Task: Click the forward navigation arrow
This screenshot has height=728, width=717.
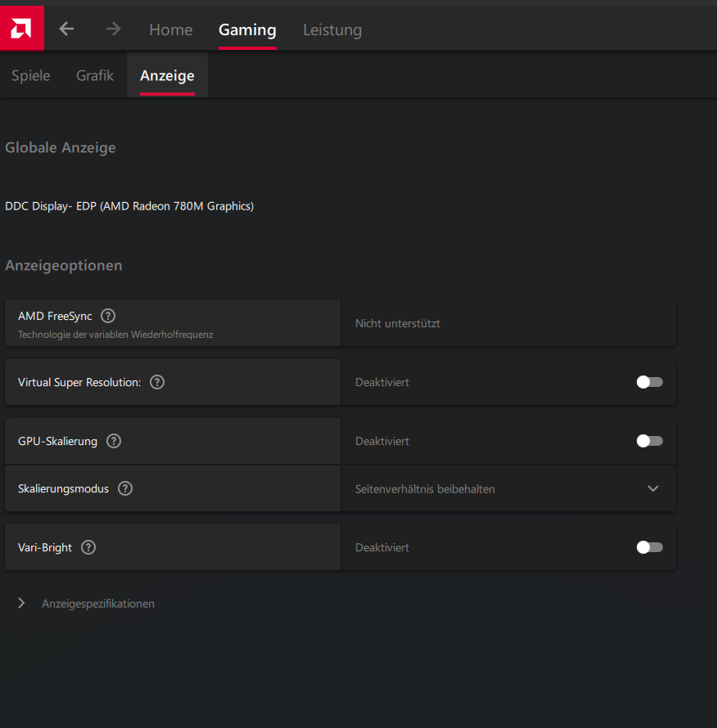Action: 113,29
